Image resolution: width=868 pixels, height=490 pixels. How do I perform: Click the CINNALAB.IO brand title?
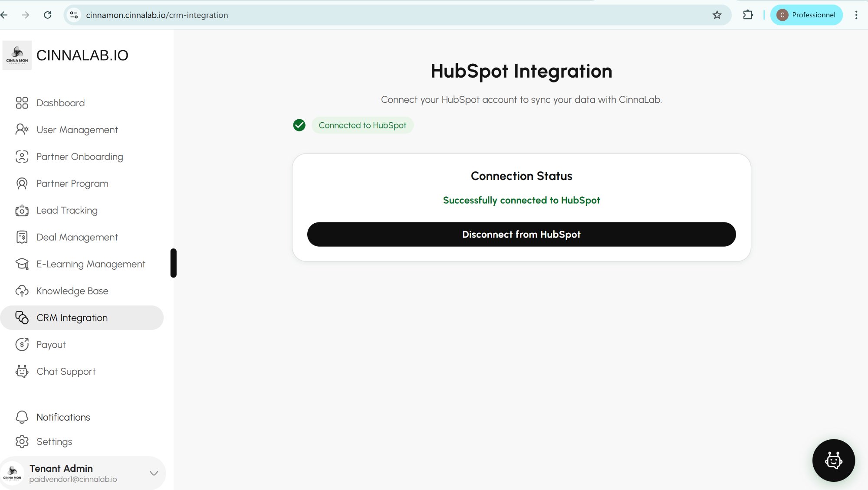82,55
